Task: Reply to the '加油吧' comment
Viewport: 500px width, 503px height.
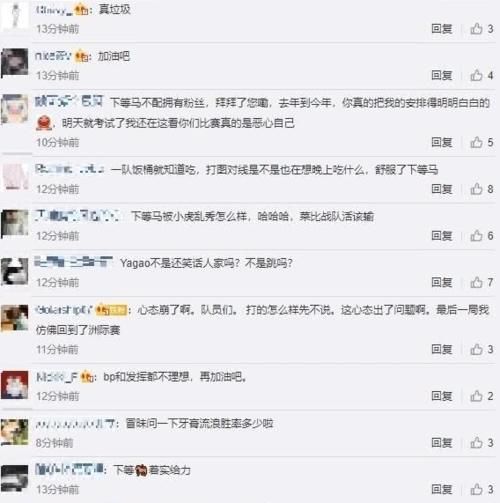Action: click(x=442, y=75)
